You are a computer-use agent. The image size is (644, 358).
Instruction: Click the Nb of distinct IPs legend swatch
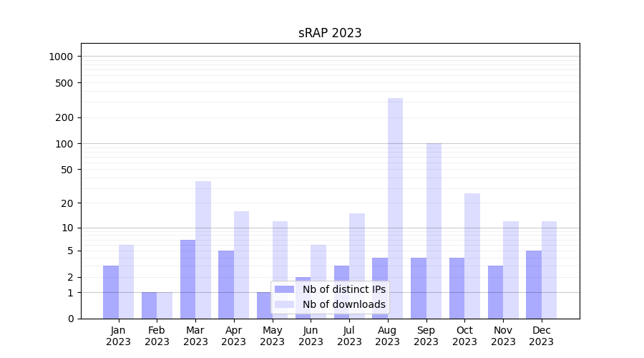tap(284, 289)
